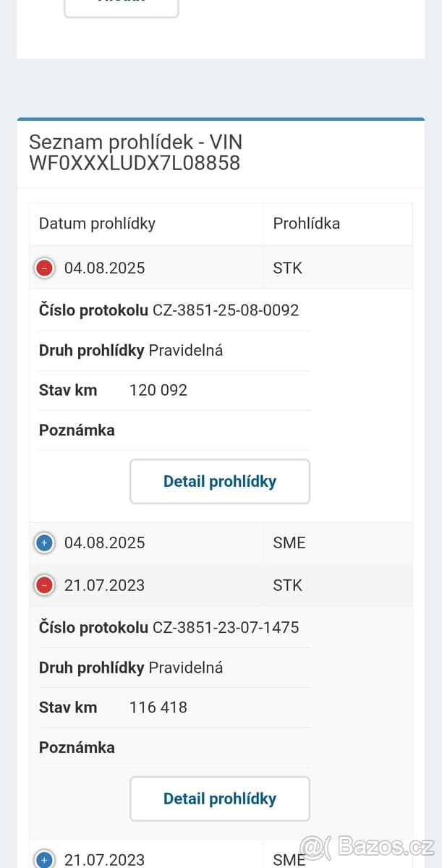
Task: Collapse the 04.08.2025 STK row via red minus icon
Action: (44, 268)
